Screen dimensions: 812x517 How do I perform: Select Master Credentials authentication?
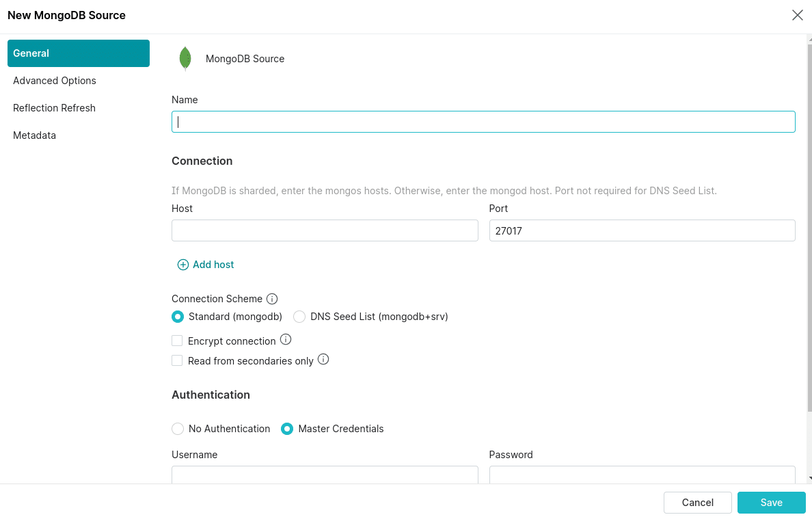[x=286, y=429]
